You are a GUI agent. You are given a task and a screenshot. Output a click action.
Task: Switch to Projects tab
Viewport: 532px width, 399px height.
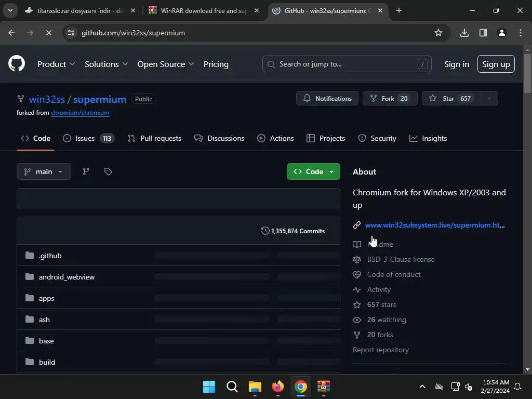point(326,138)
